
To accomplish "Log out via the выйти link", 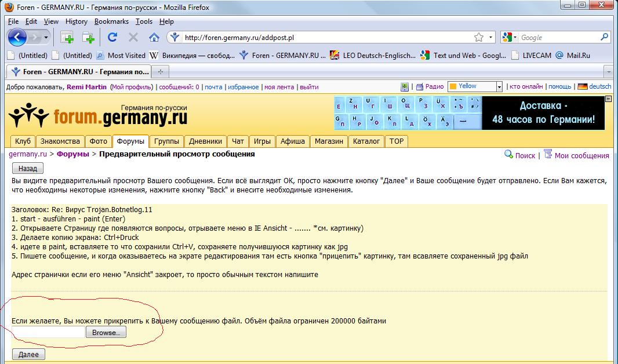I will click(x=309, y=87).
